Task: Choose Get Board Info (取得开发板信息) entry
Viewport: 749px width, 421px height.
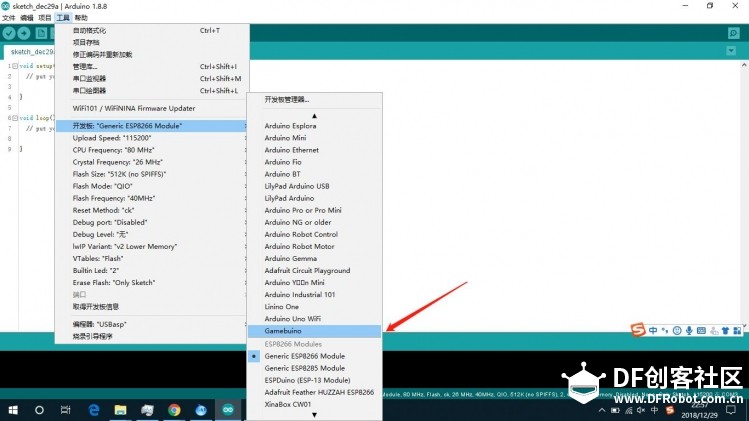Action: tap(151, 306)
